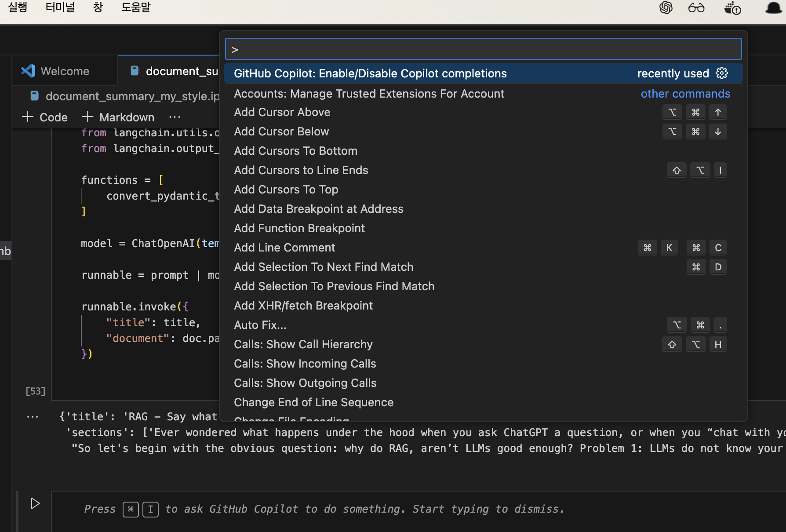
Task: Select Enable/Disable Copilot completions command
Action: (484, 73)
